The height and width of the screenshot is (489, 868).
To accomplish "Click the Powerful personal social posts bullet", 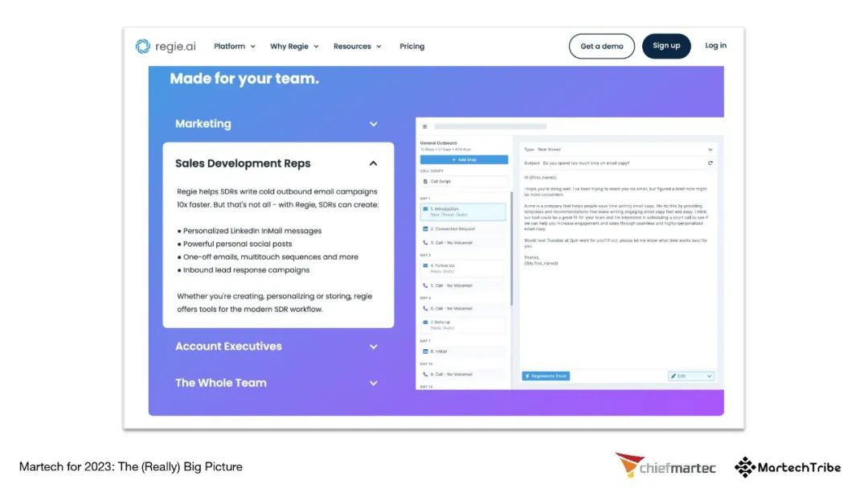I will pos(235,244).
